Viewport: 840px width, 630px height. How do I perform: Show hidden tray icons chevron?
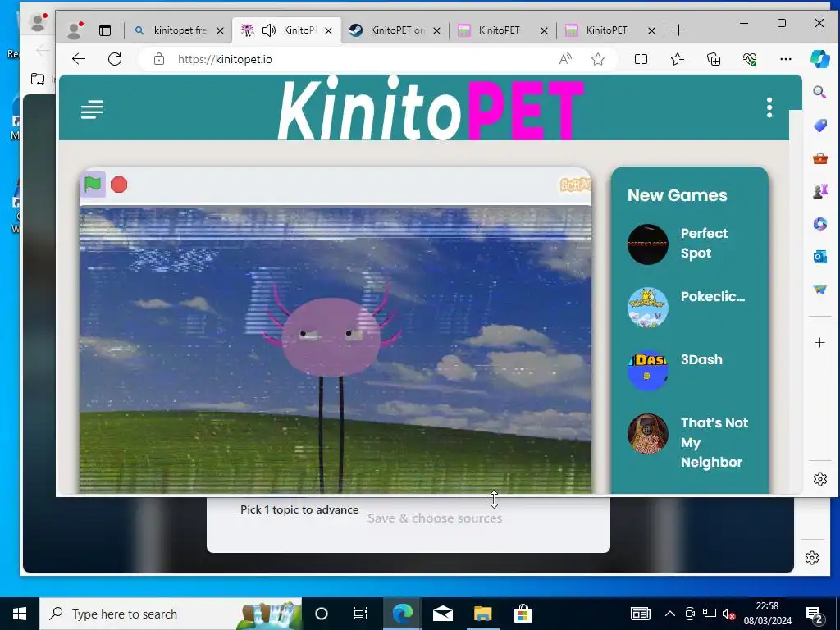[x=669, y=614]
